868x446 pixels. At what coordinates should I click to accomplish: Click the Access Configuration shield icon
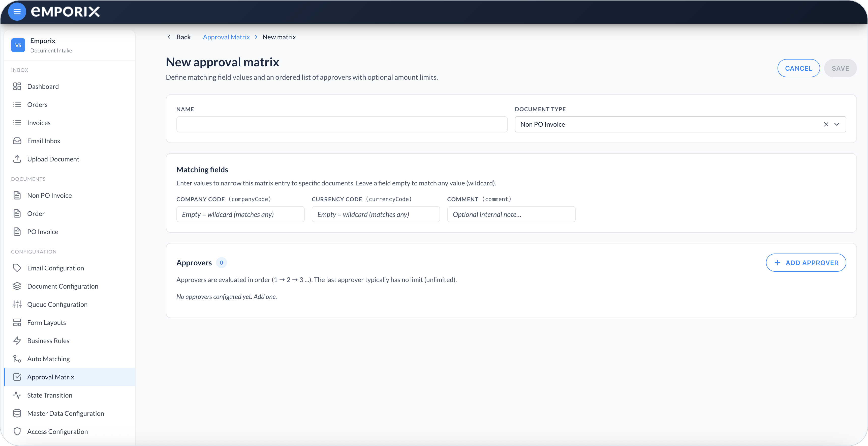17,431
